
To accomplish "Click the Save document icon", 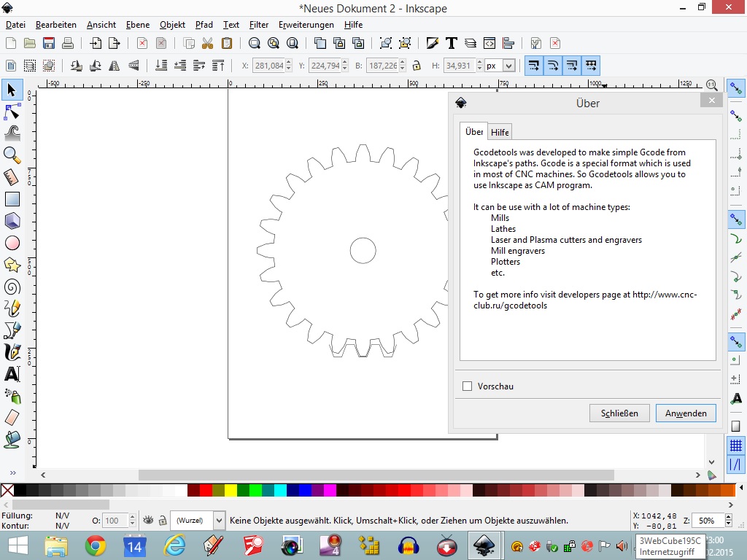I will pos(49,43).
